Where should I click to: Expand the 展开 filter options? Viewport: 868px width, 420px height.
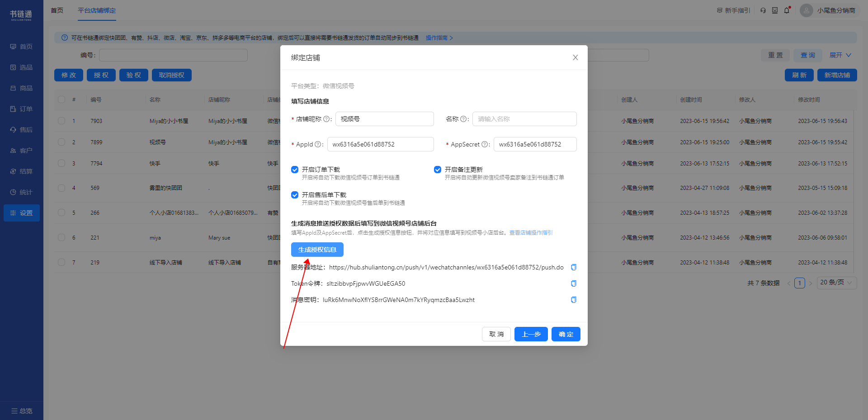pyautogui.click(x=840, y=55)
